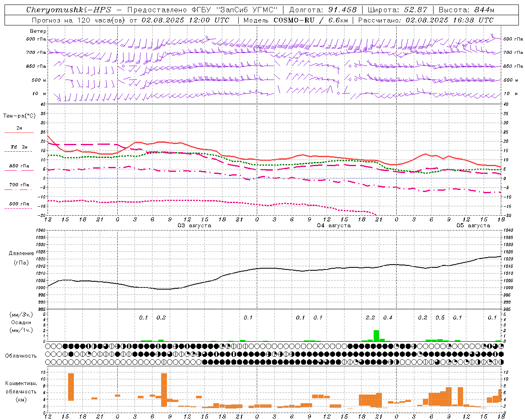Click the '(мм/1ч.)' precipitation unit label
Viewport: 525px width, 420px height.
click(21, 331)
